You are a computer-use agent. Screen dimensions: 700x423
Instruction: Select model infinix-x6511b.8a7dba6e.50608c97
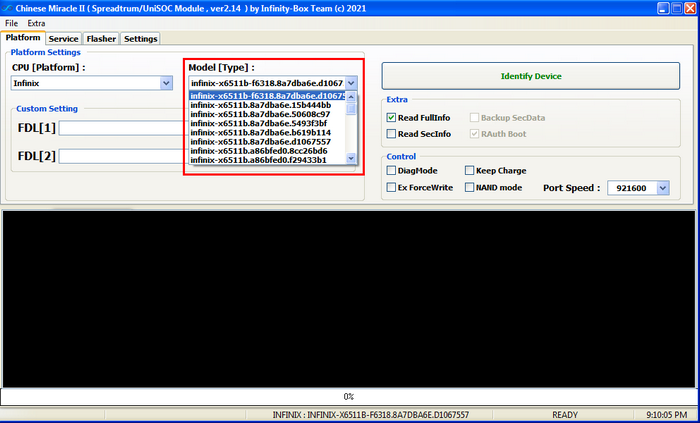click(x=267, y=114)
